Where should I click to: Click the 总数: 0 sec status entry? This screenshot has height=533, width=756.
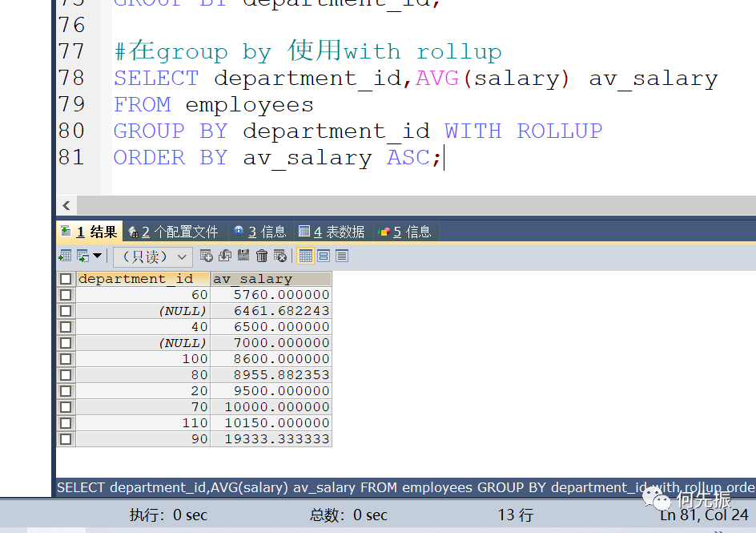click(348, 515)
